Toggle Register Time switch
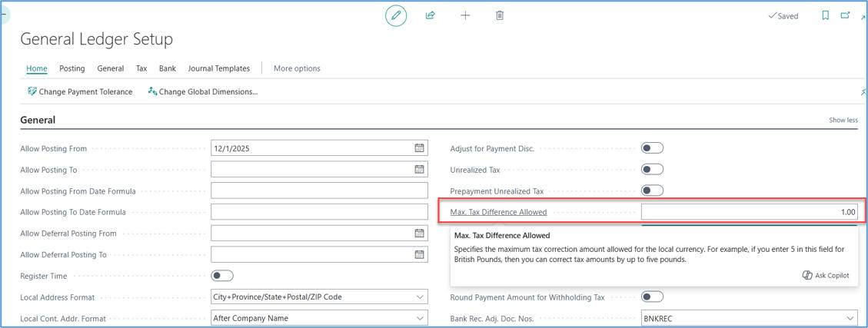The image size is (868, 328). 222,276
